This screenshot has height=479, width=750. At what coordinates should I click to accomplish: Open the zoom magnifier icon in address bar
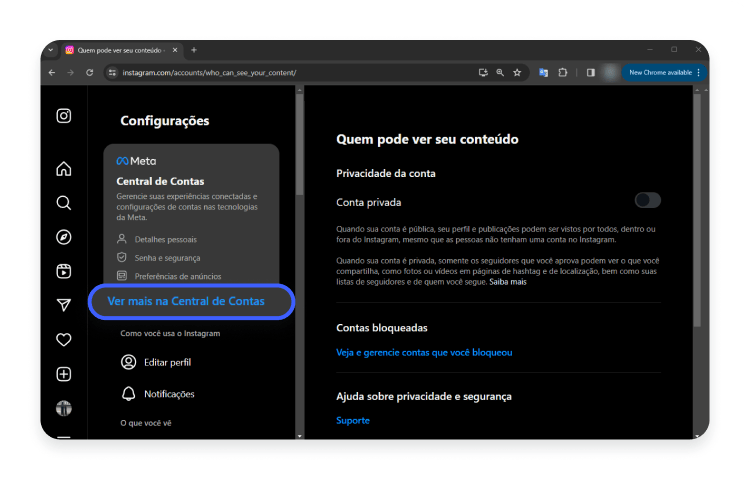tap(500, 73)
